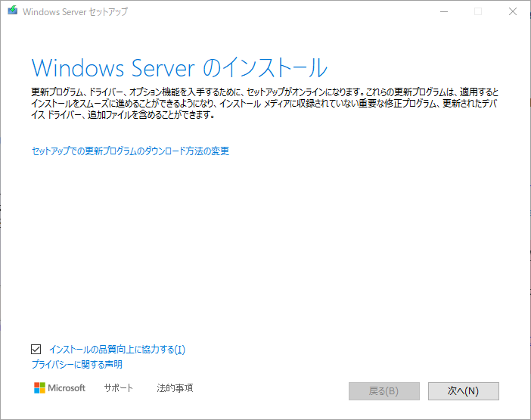This screenshot has width=531, height=420.
Task: Open the 法的事項 link
Action: click(x=175, y=387)
